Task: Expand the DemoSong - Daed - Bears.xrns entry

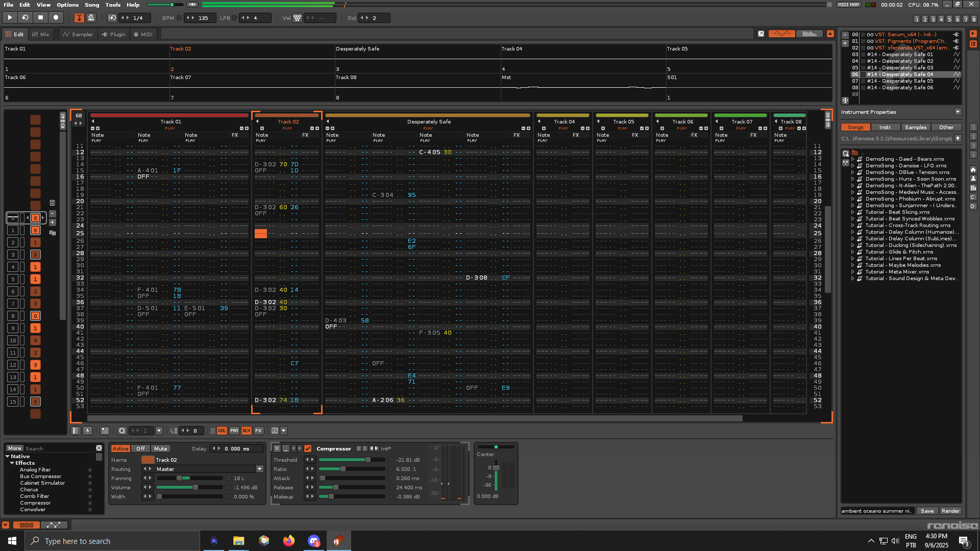Action: pos(852,159)
